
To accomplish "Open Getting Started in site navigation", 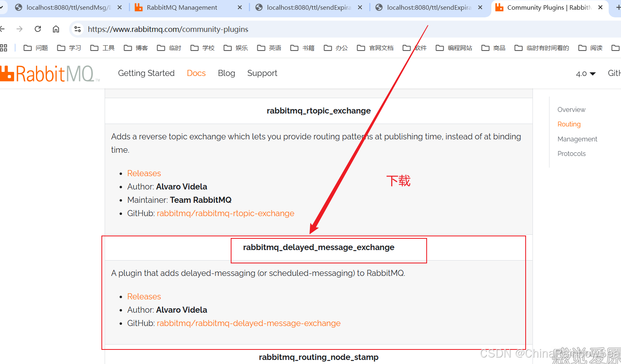I will (146, 73).
